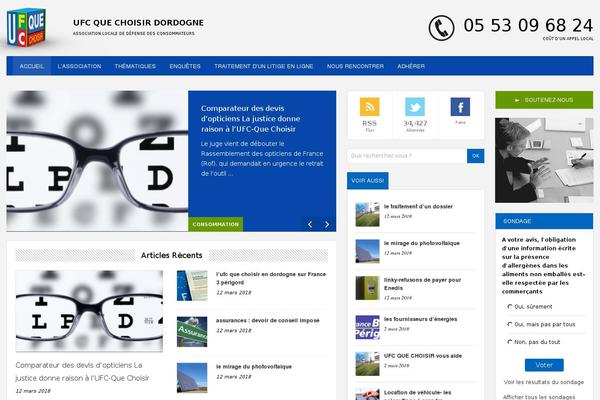Go to the Accueil menu item
The width and height of the screenshot is (600, 400).
click(32, 66)
